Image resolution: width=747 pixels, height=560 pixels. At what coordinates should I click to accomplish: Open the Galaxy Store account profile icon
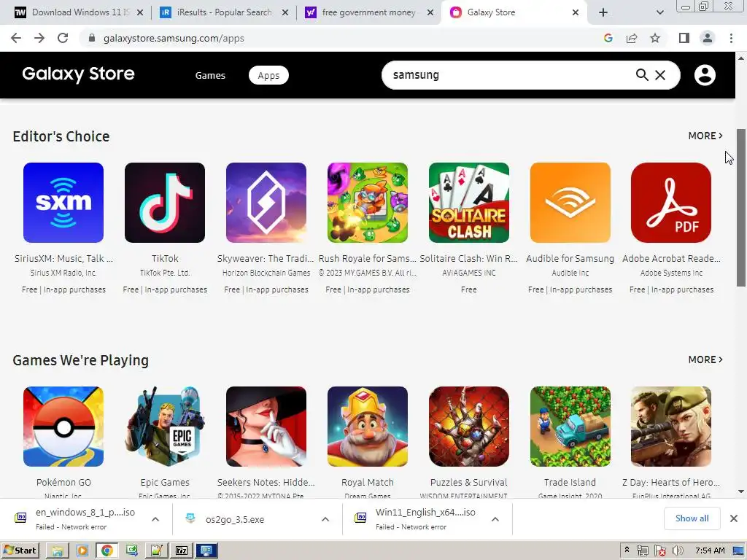[x=705, y=75]
